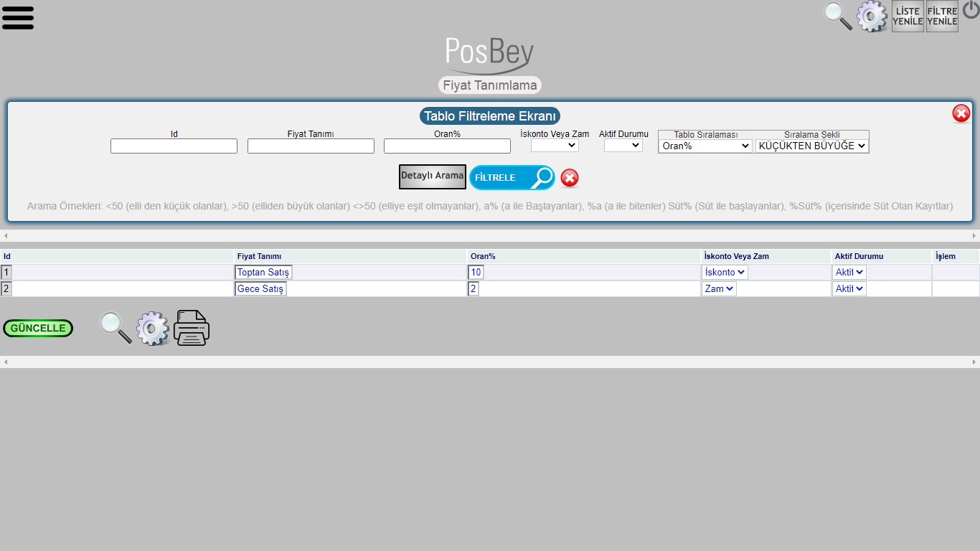
Task: Click the LİSTE YENİLE button
Action: coord(908,16)
